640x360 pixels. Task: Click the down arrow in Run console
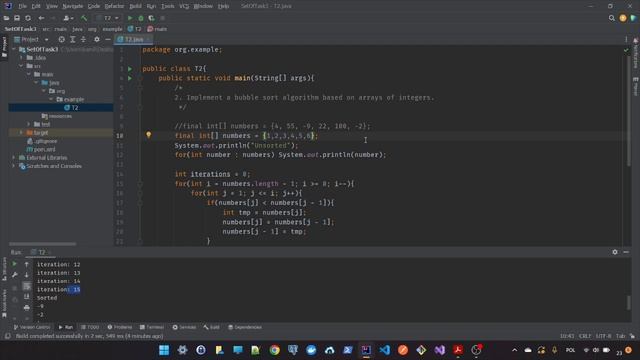pos(27,275)
